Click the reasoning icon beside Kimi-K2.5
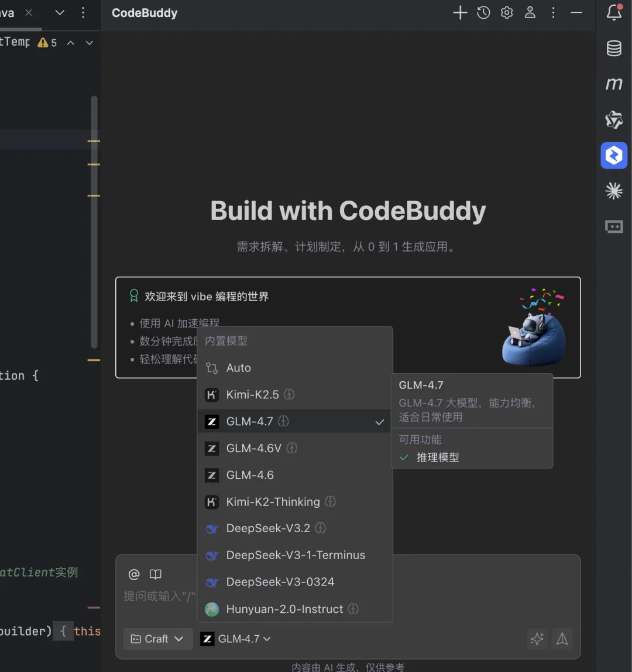Screen dimensions: 632x672 point(290,394)
